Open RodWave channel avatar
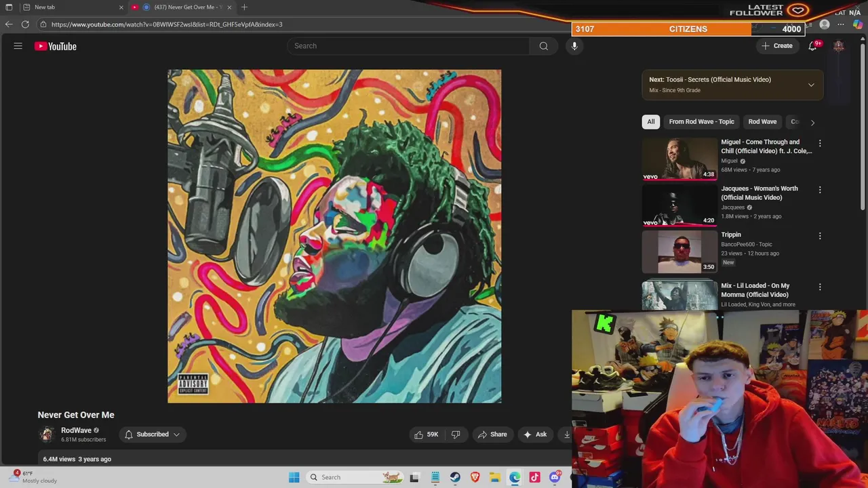868x488 pixels. pyautogui.click(x=46, y=434)
